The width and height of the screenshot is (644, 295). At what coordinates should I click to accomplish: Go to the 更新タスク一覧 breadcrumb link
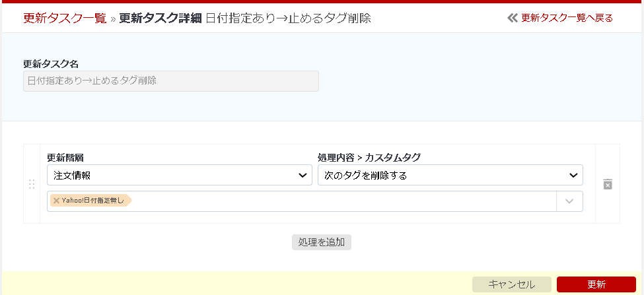pos(65,18)
